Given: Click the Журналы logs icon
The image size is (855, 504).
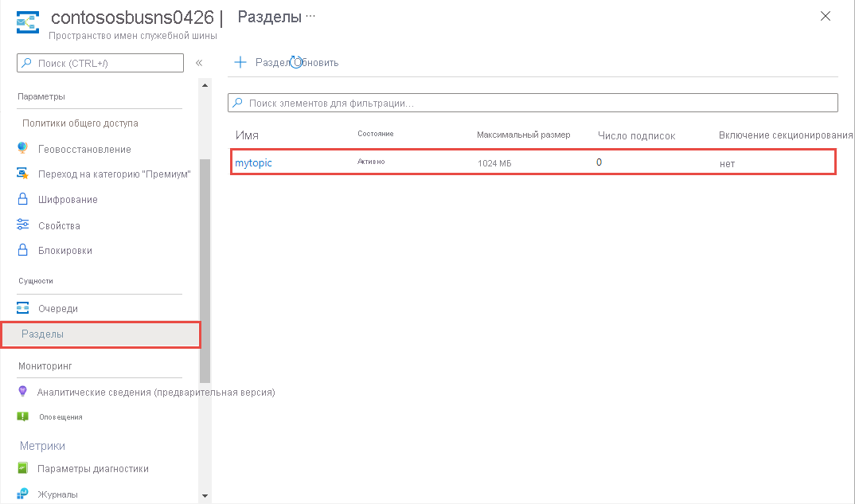Looking at the screenshot, I should (22, 494).
